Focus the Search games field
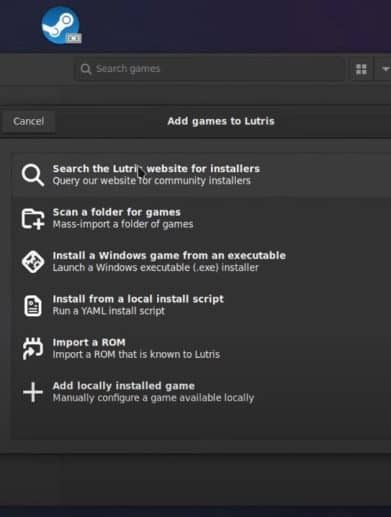The height and width of the screenshot is (517, 391). click(x=209, y=69)
